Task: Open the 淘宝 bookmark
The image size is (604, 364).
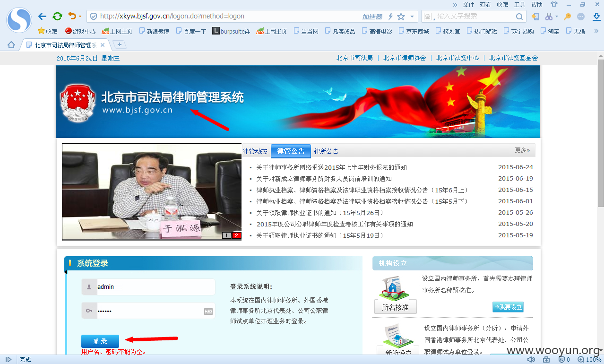Action: click(x=550, y=31)
